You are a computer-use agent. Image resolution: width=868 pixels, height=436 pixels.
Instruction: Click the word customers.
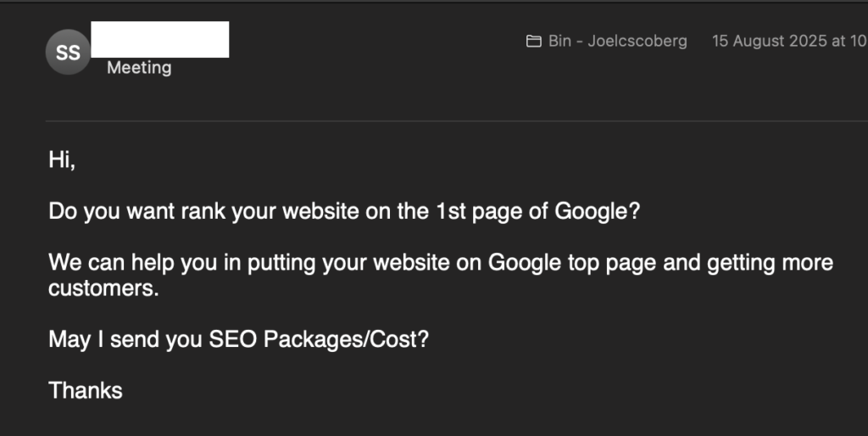coord(103,288)
